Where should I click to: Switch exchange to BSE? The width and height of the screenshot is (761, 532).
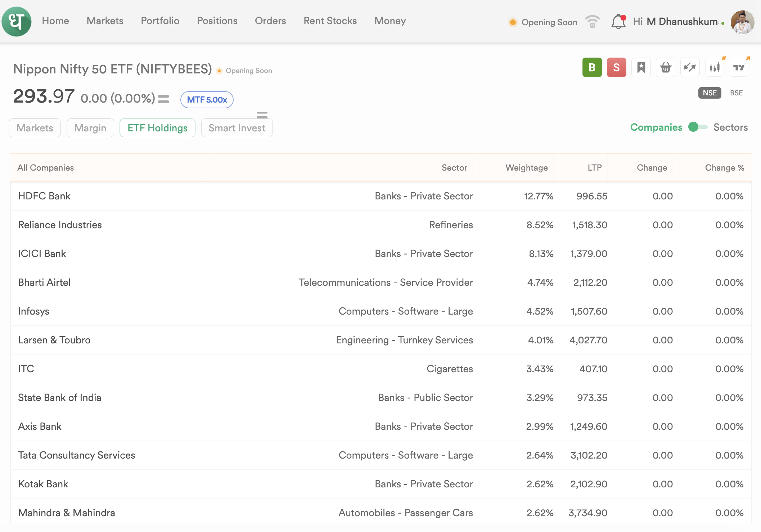[x=736, y=93]
